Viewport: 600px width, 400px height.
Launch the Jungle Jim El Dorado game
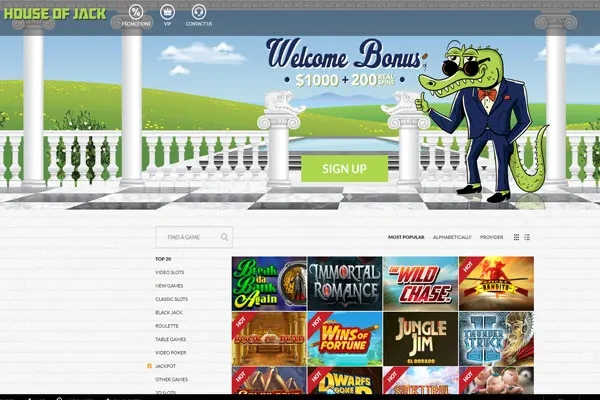click(420, 338)
